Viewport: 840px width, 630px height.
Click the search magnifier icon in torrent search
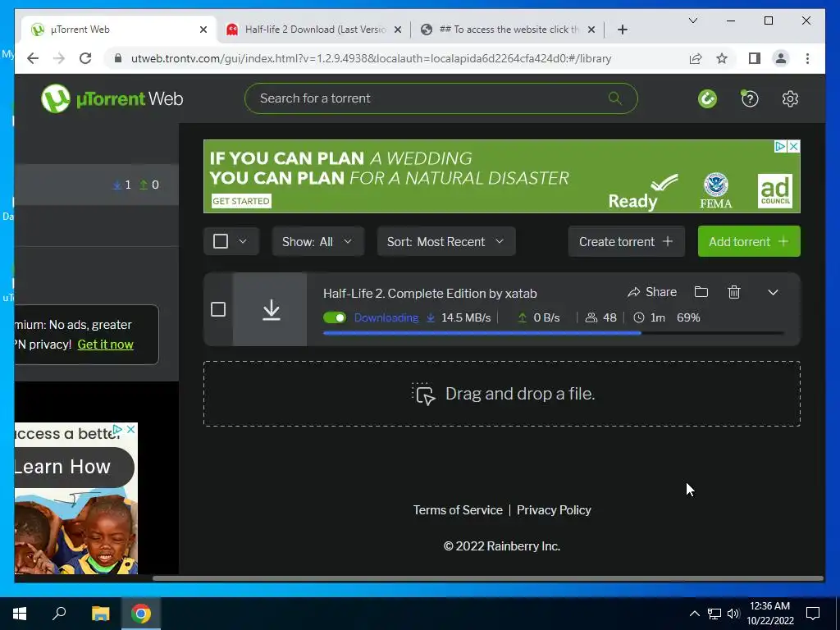(x=614, y=98)
